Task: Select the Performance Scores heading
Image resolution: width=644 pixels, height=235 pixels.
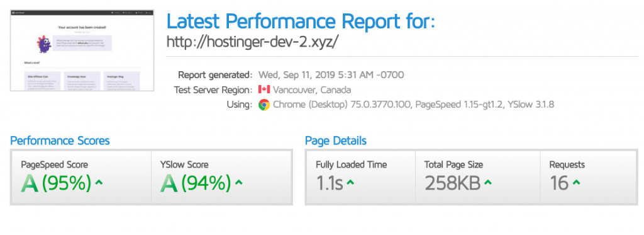Action: click(x=60, y=140)
